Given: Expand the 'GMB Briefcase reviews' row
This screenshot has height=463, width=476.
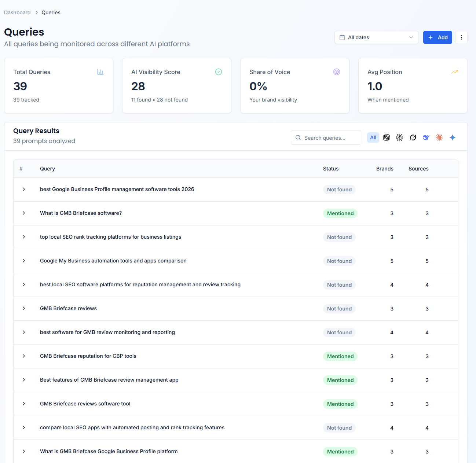Looking at the screenshot, I should coord(24,308).
